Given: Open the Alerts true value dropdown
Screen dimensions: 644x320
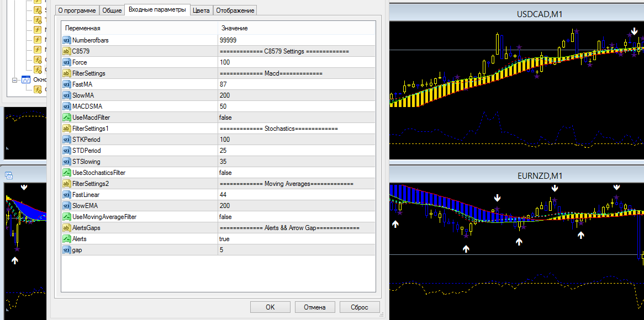Looking at the screenshot, I should [x=296, y=239].
